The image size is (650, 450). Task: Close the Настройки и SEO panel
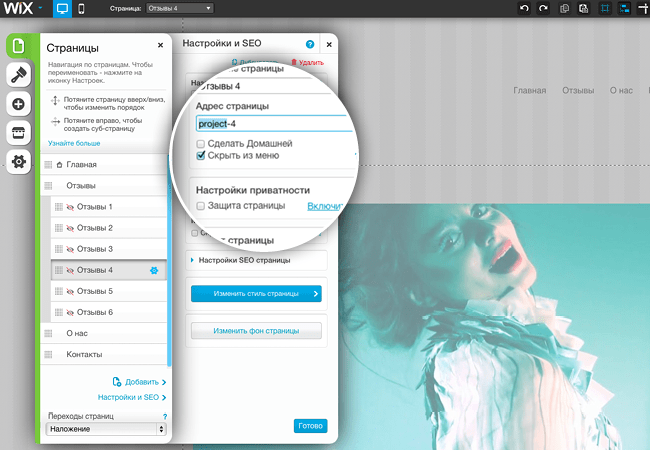tap(329, 44)
